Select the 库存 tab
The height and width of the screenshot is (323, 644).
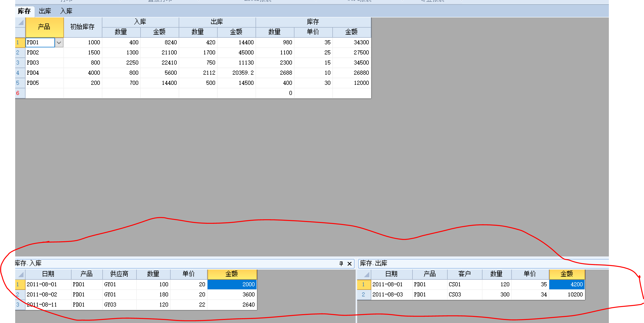point(24,11)
